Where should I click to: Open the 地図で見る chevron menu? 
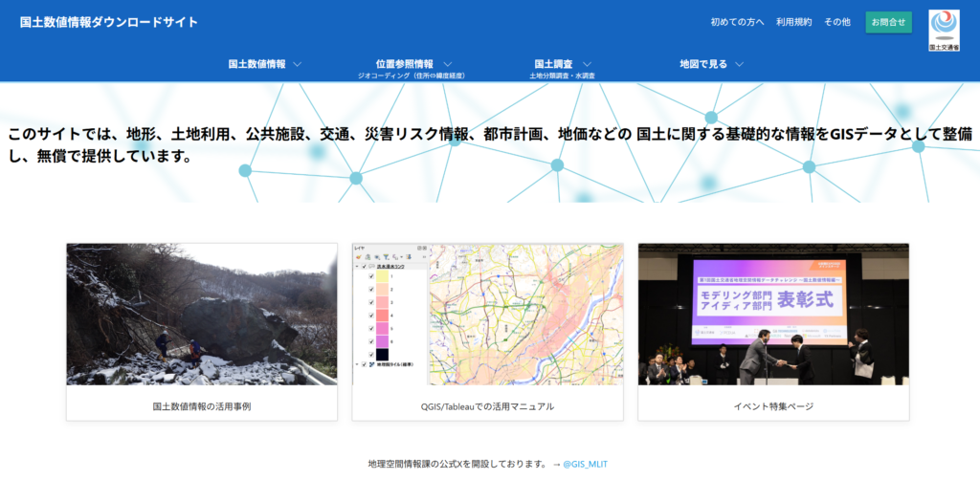[x=740, y=64]
